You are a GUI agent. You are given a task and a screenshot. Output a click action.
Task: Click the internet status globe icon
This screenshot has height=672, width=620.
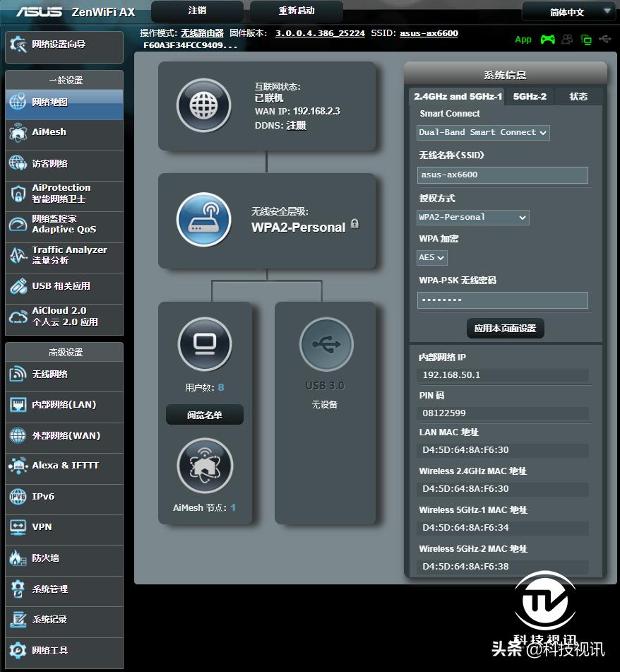tap(203, 105)
